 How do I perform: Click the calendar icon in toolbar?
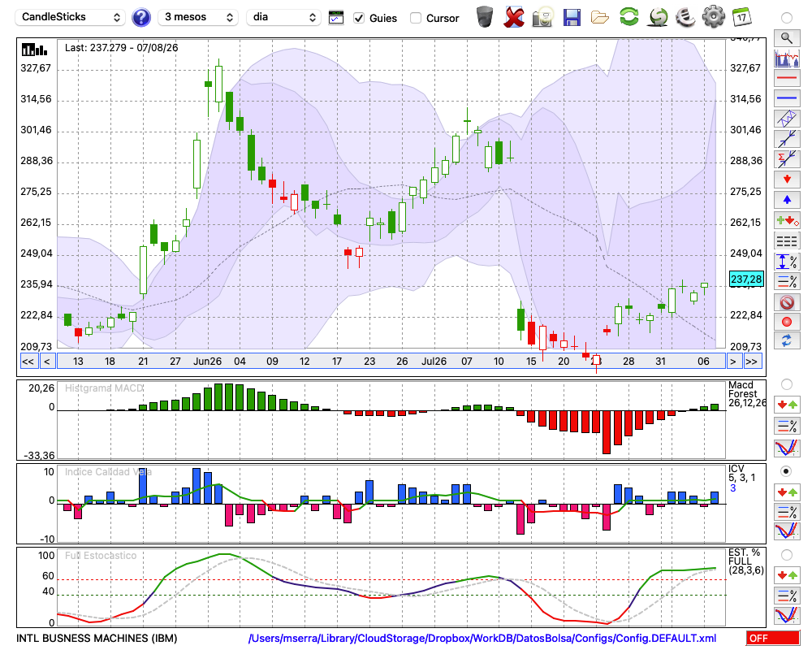741,16
